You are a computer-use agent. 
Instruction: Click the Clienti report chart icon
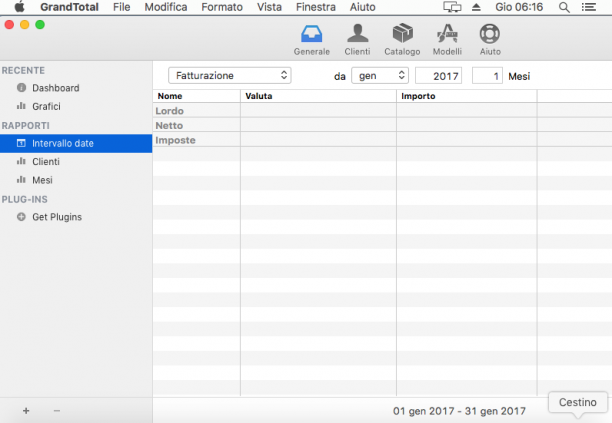21,162
